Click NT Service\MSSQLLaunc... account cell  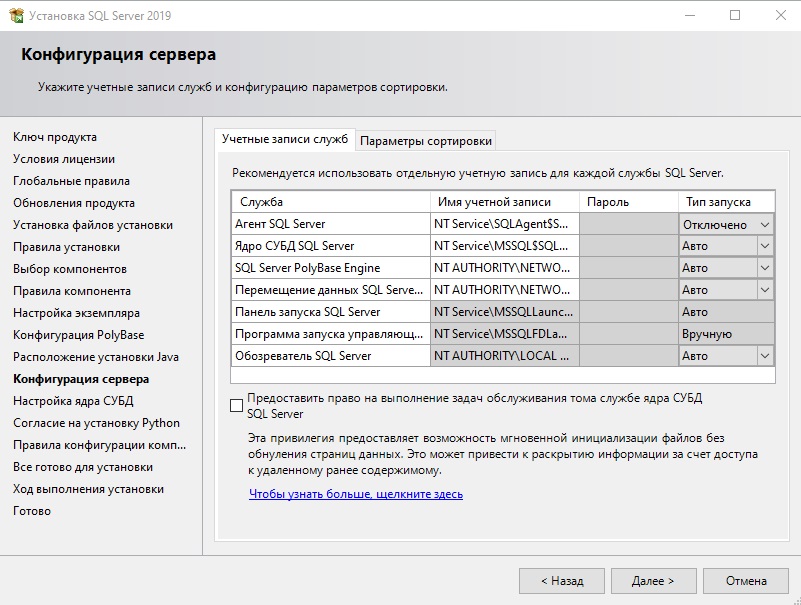(x=505, y=312)
